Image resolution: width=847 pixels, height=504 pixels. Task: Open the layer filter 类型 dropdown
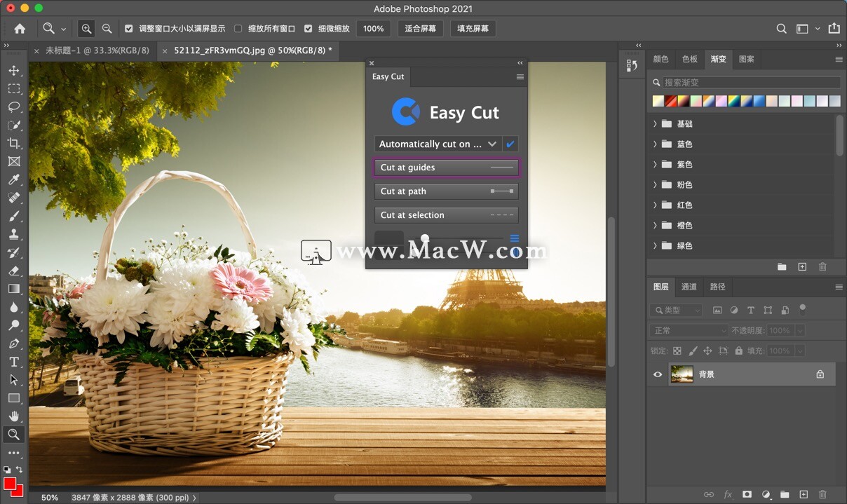[677, 310]
